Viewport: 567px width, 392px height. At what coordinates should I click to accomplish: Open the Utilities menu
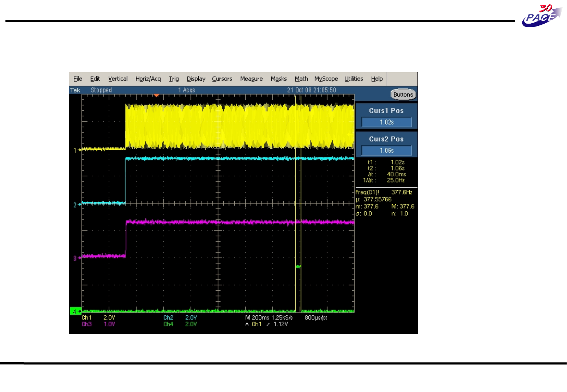[x=353, y=79]
